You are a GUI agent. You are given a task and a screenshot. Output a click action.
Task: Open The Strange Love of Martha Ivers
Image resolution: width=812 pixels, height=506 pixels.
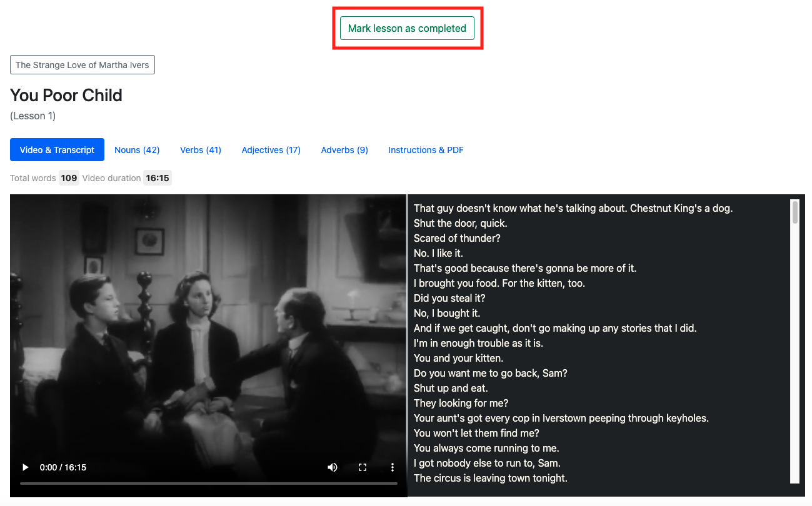(x=83, y=65)
